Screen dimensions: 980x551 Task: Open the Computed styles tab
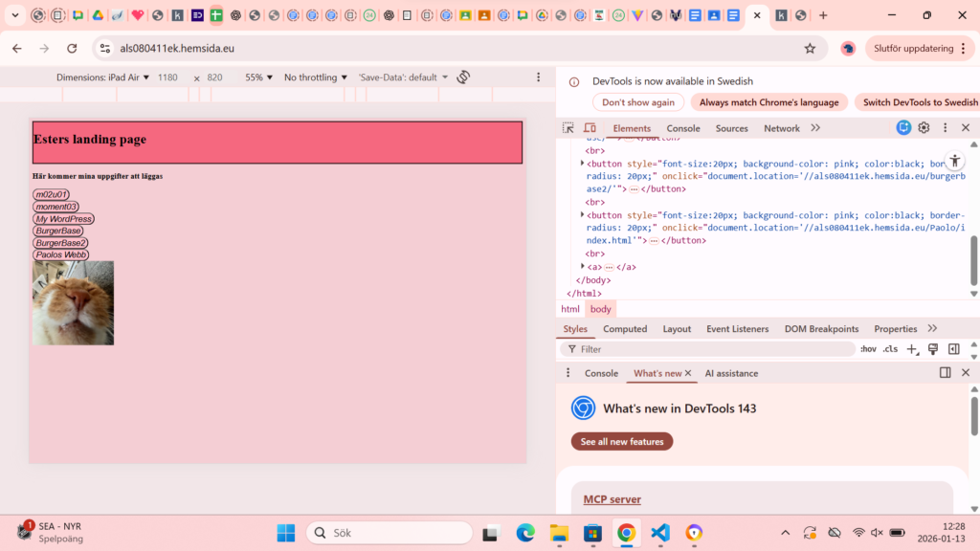pyautogui.click(x=625, y=329)
